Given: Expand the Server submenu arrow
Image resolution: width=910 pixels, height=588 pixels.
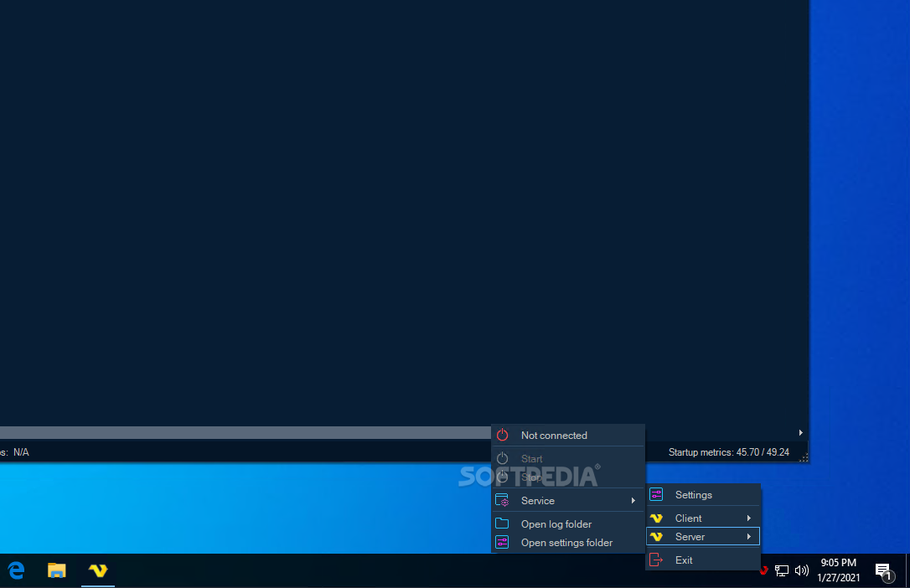Looking at the screenshot, I should pos(748,536).
